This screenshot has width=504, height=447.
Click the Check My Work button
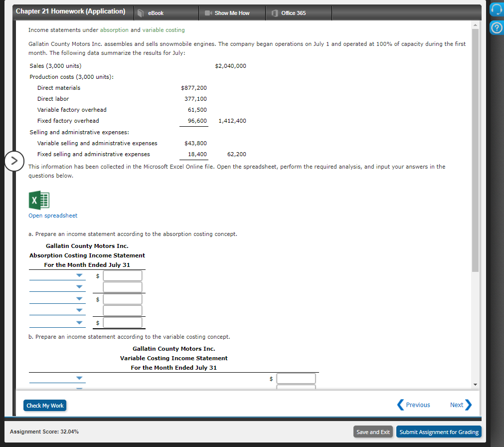click(x=45, y=405)
